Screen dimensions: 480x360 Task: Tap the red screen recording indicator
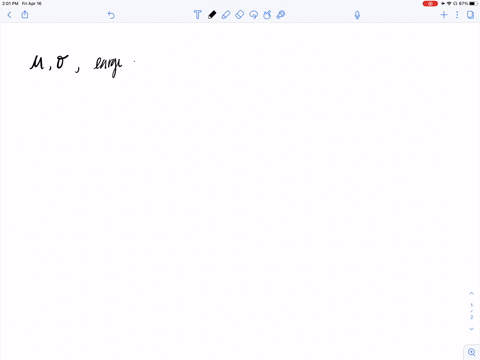[x=430, y=4]
